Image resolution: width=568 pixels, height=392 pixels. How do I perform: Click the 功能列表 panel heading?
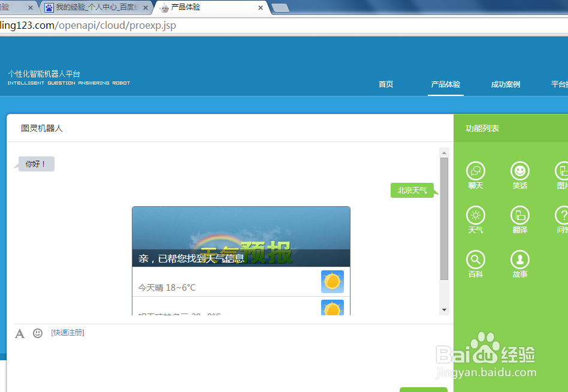tap(482, 128)
